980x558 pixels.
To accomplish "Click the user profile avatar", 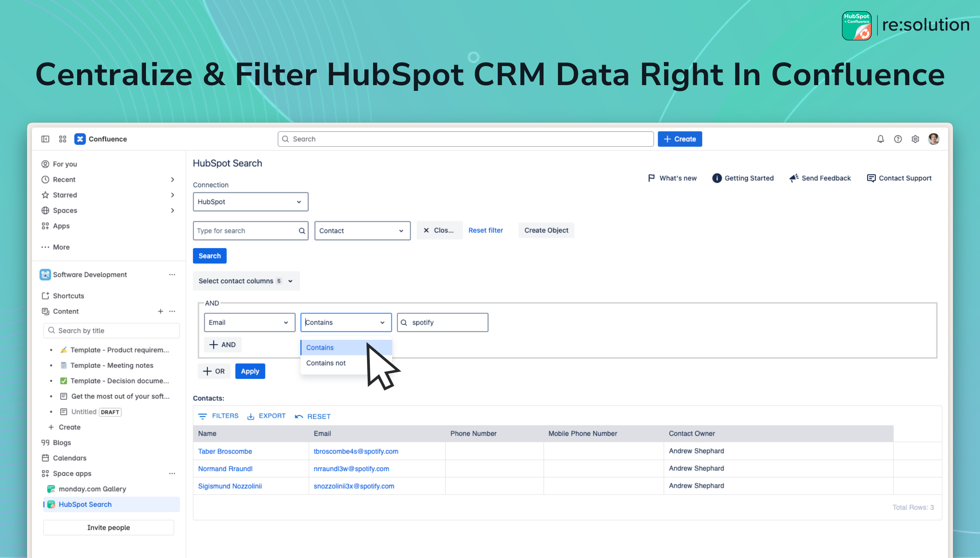I will click(933, 139).
